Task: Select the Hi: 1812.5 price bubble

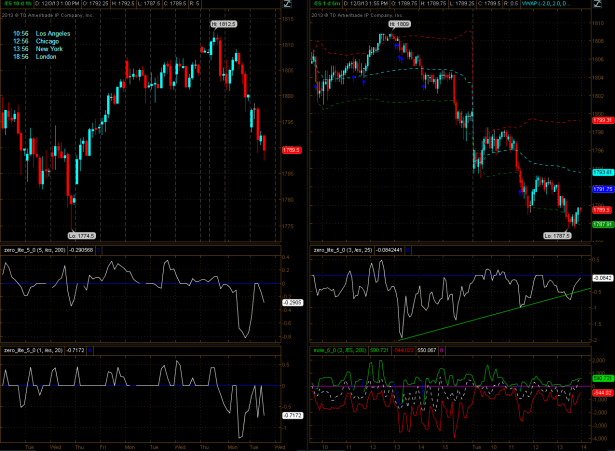Action: pyautogui.click(x=222, y=22)
